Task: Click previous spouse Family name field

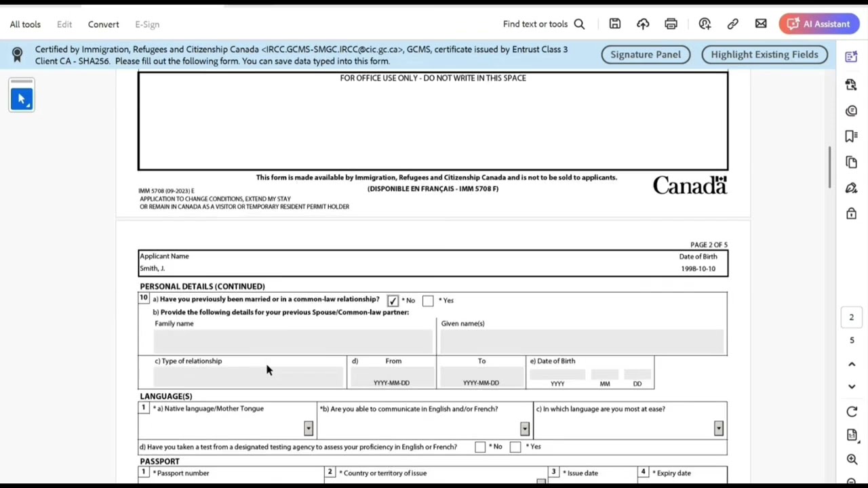Action: pos(293,342)
